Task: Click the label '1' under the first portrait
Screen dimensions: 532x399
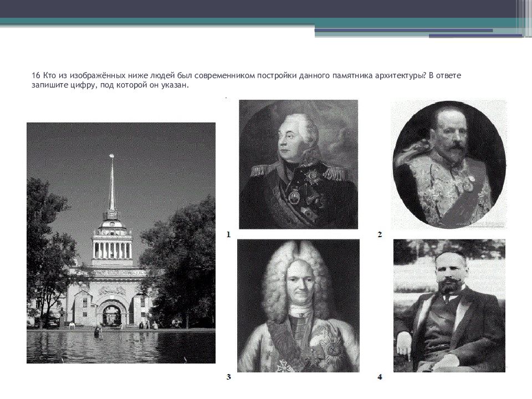Action: [x=229, y=234]
